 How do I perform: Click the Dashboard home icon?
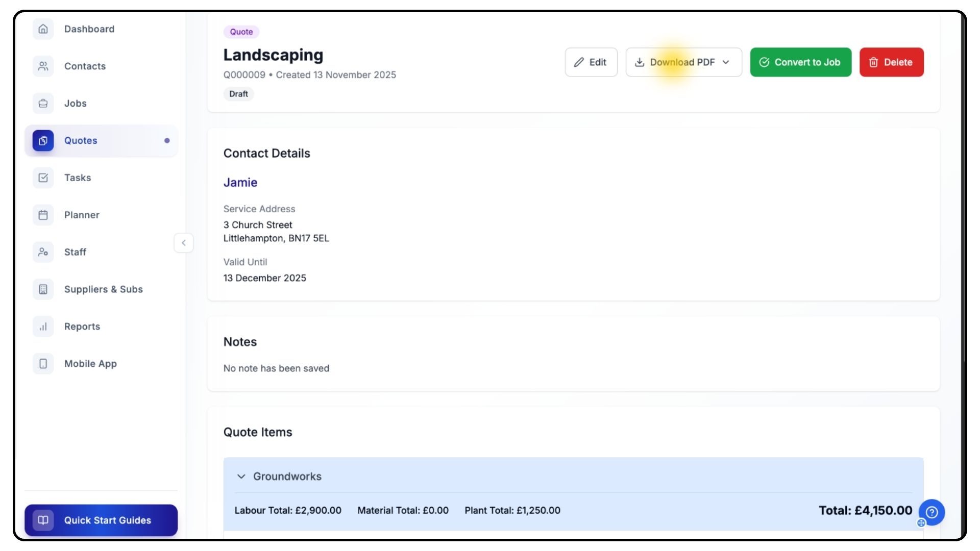point(43,29)
